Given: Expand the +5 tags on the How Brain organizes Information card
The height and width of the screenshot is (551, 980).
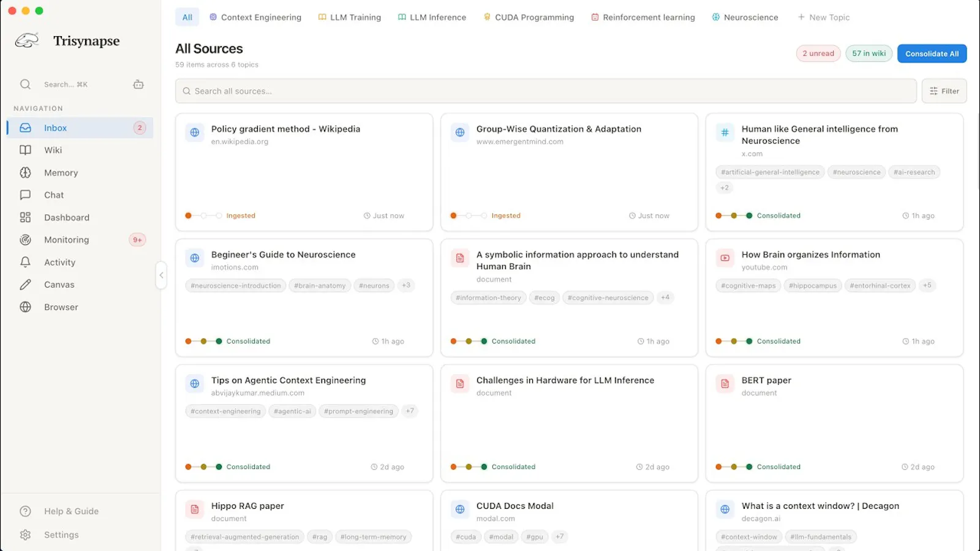Looking at the screenshot, I should 927,285.
